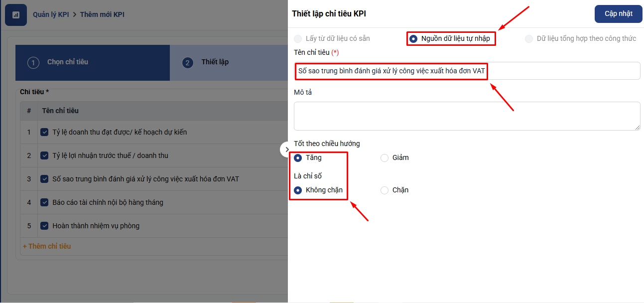Uncheck Hoàn thành nhiệm vụ phòng checkbox
The width and height of the screenshot is (644, 303).
point(44,226)
